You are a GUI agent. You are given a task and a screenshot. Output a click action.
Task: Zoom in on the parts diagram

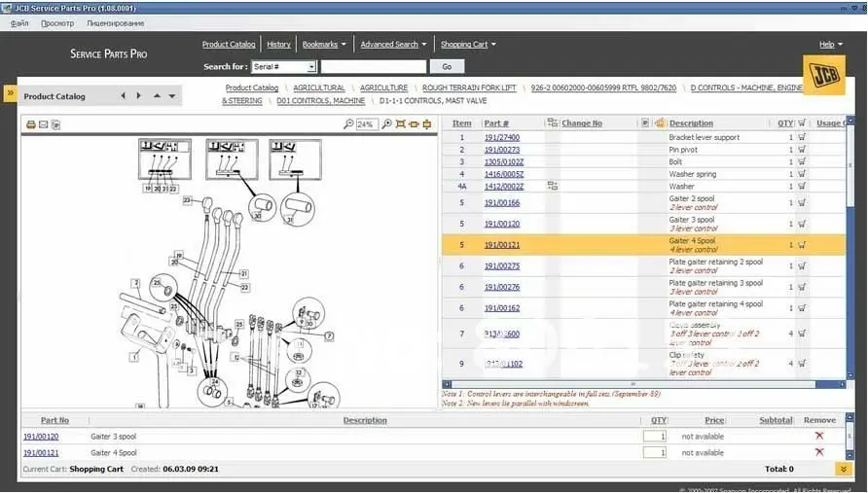(387, 123)
